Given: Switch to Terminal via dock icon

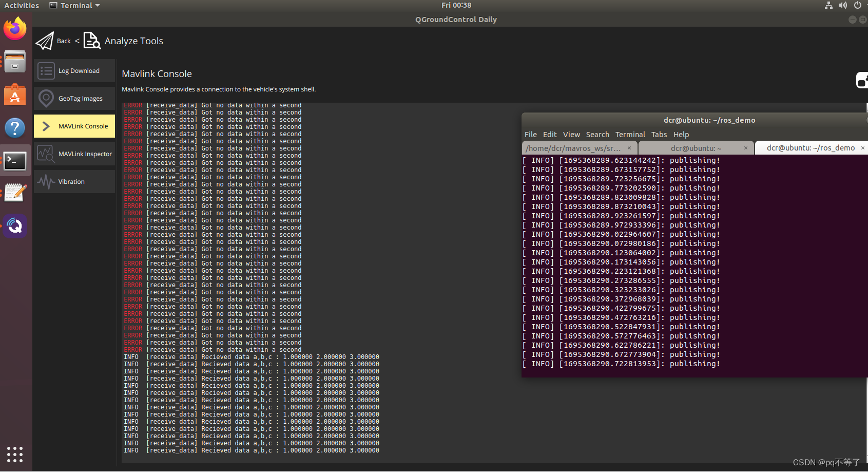Looking at the screenshot, I should 15,161.
